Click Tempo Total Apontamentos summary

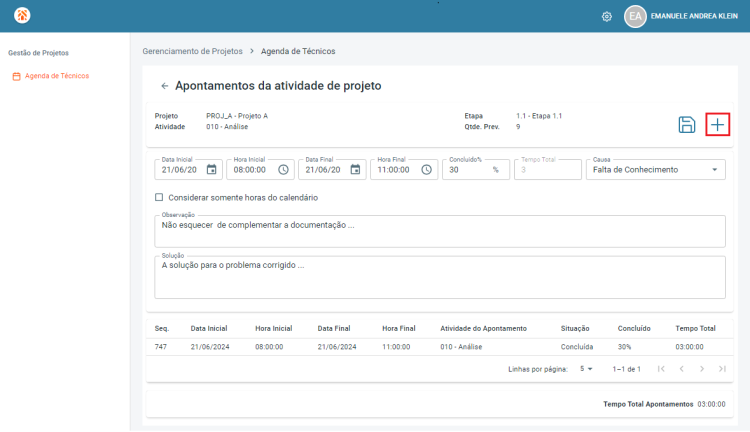[664, 404]
